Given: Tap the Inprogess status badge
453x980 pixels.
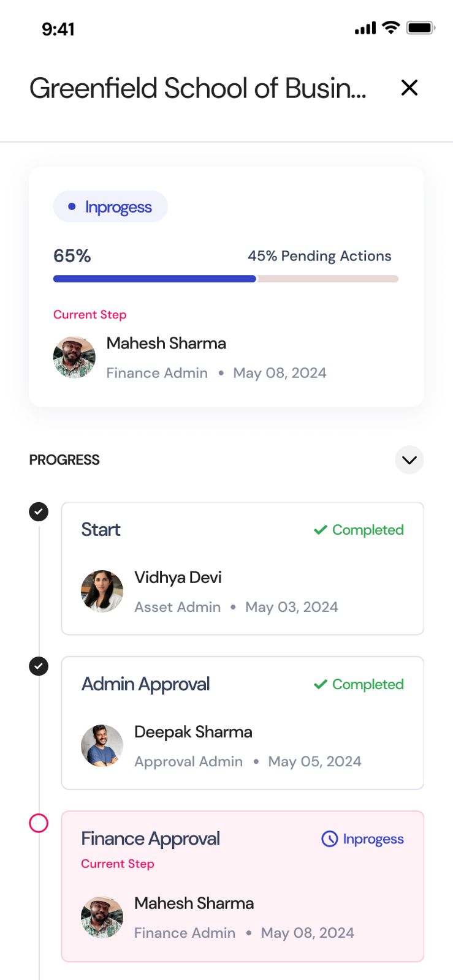Looking at the screenshot, I should tap(110, 207).
